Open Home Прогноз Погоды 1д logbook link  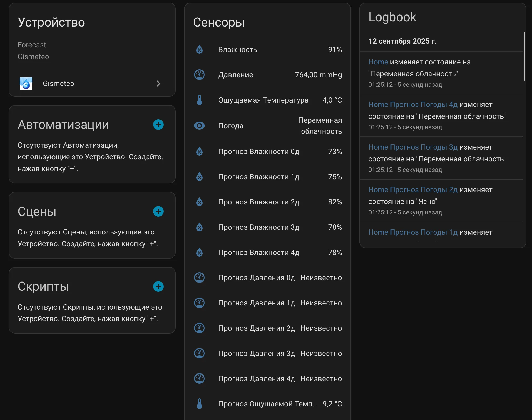click(413, 232)
